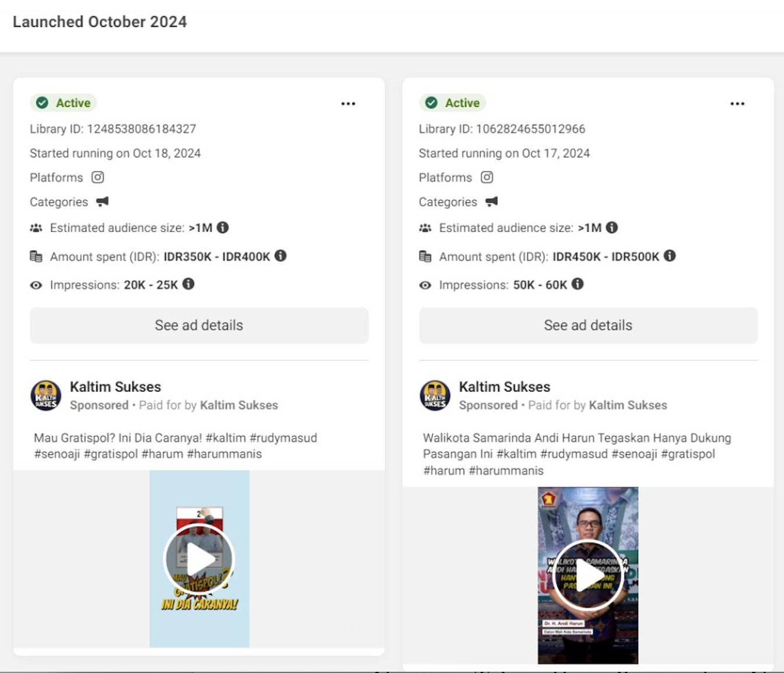This screenshot has height=673, width=784.
Task: Open three-dot menu on Oct 17 ad
Action: click(x=737, y=104)
